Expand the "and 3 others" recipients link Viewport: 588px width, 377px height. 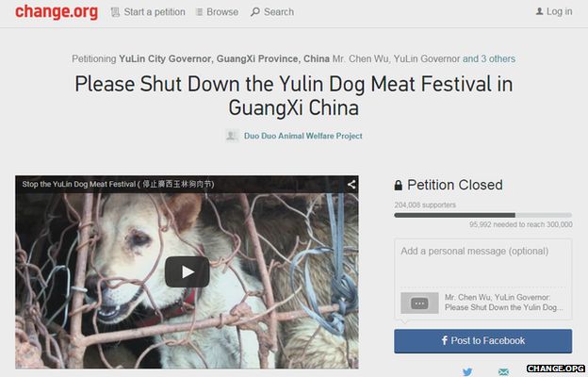[x=489, y=58]
